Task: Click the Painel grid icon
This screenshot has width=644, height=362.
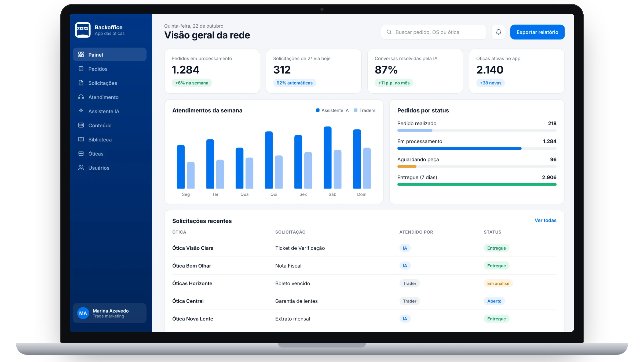Action: (x=81, y=54)
